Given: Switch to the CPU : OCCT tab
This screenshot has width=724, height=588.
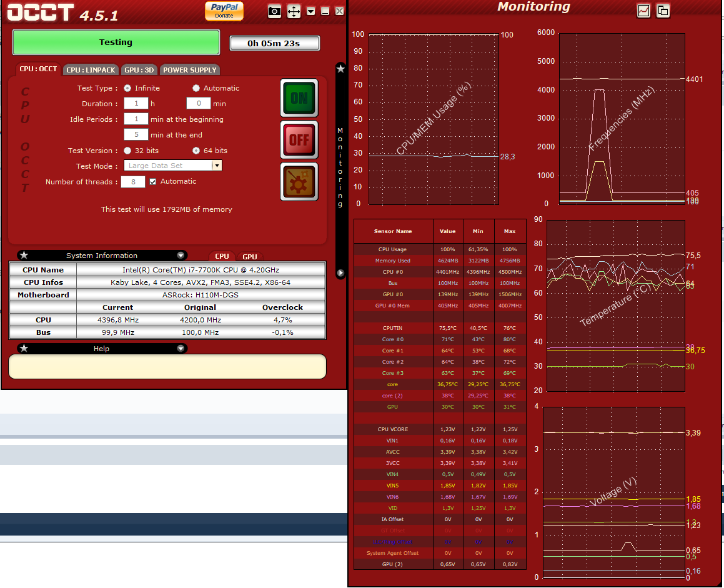Looking at the screenshot, I should [x=38, y=69].
